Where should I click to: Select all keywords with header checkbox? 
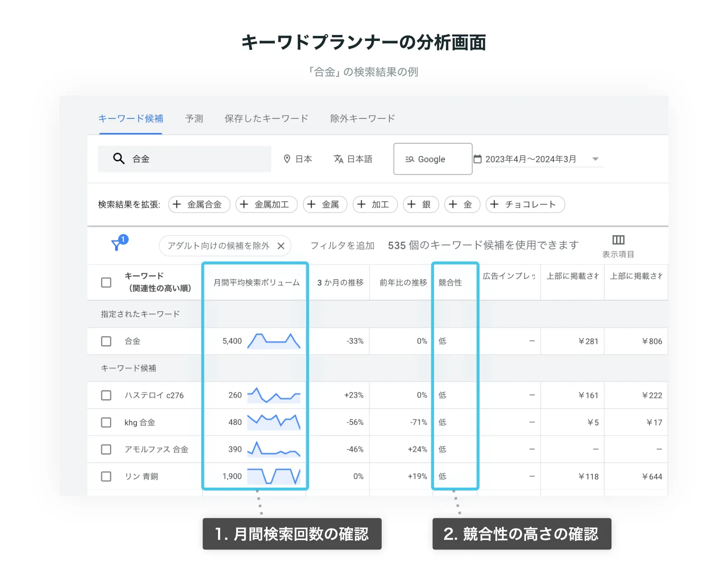point(106,282)
